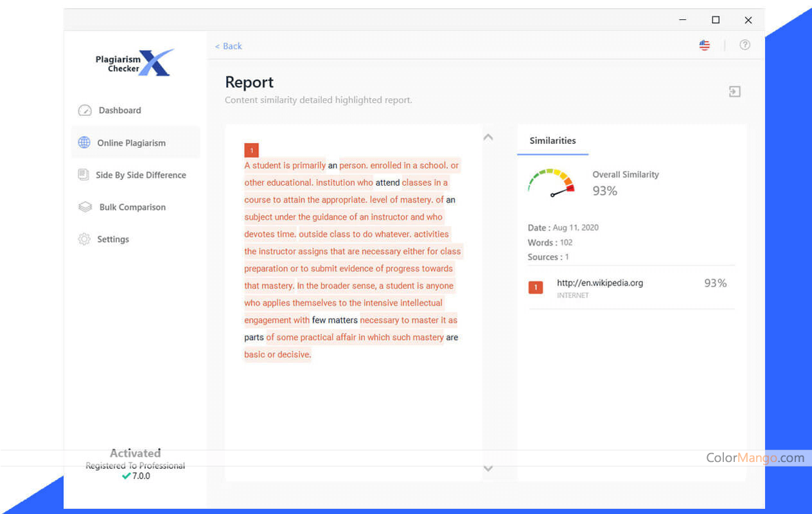Viewport: 812px width, 514px height.
Task: Open Bulk Comparison from the sidebar
Action: click(132, 207)
